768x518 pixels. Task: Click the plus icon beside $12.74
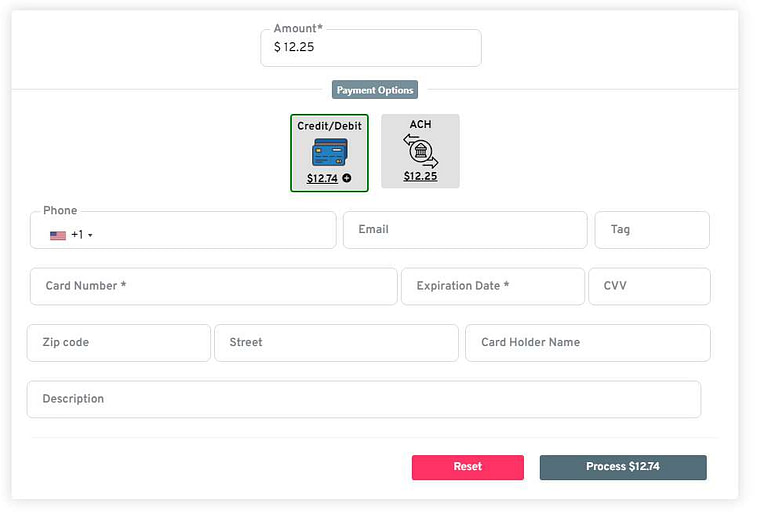point(347,178)
